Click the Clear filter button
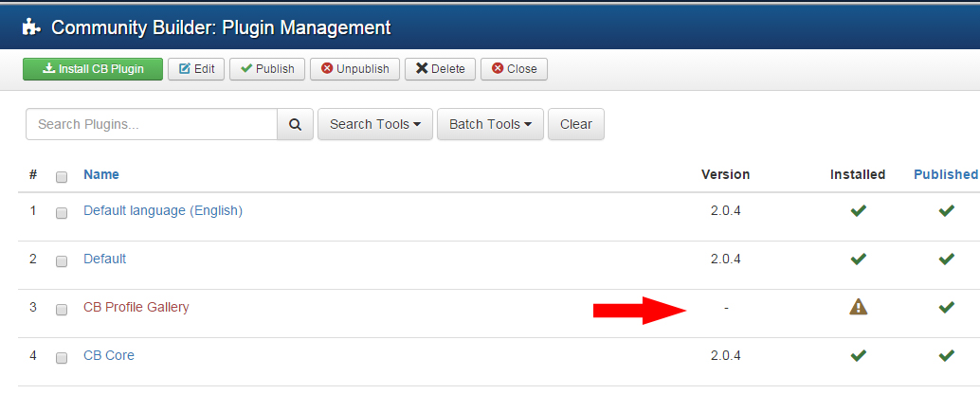The image size is (980, 394). click(x=575, y=124)
